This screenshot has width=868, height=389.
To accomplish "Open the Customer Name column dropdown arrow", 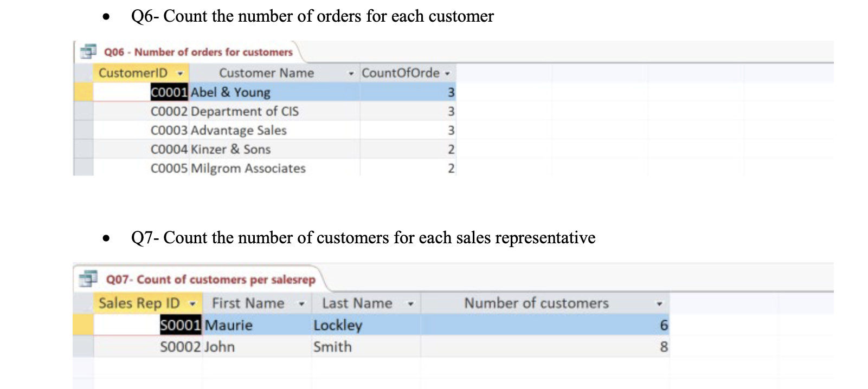I will click(352, 73).
